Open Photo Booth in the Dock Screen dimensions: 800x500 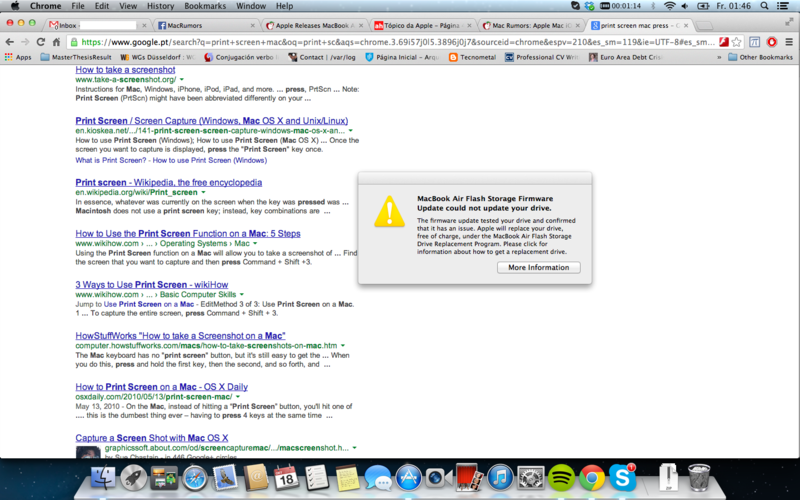tap(469, 478)
